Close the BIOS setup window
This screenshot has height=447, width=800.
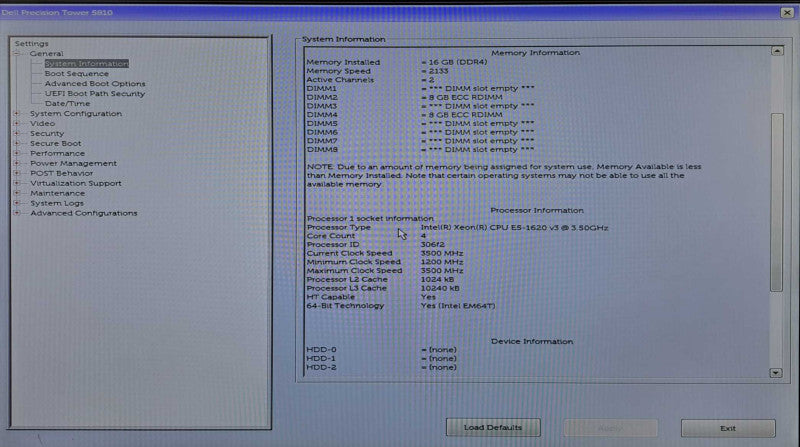[x=787, y=13]
